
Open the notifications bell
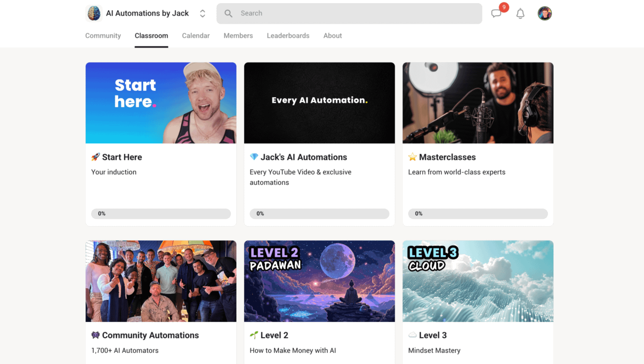pyautogui.click(x=521, y=13)
